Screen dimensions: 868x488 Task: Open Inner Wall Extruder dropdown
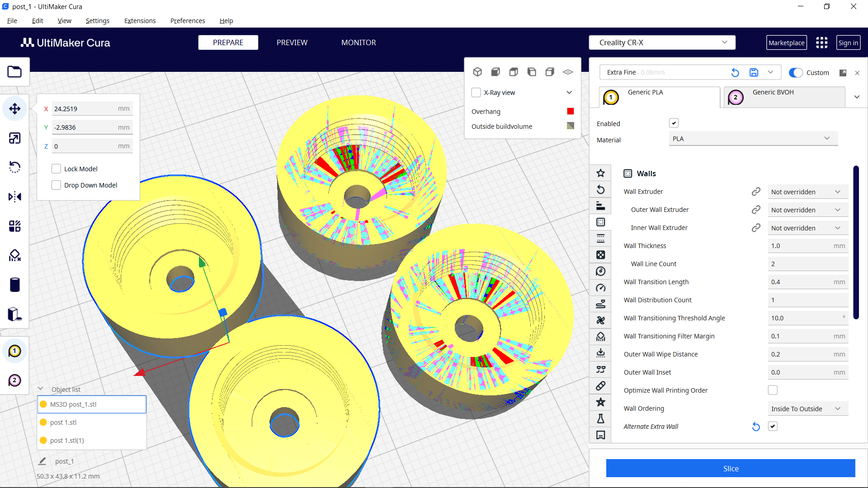pyautogui.click(x=807, y=228)
